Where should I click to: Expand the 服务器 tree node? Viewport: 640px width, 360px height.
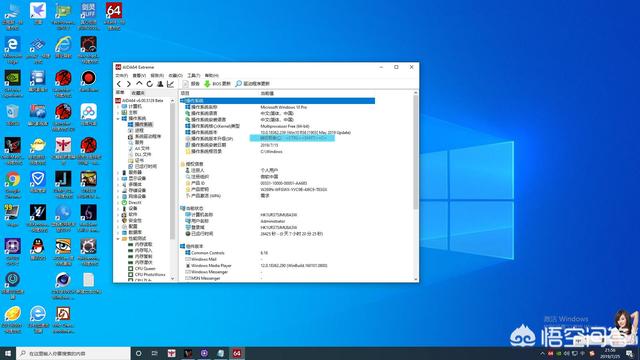[x=118, y=172]
